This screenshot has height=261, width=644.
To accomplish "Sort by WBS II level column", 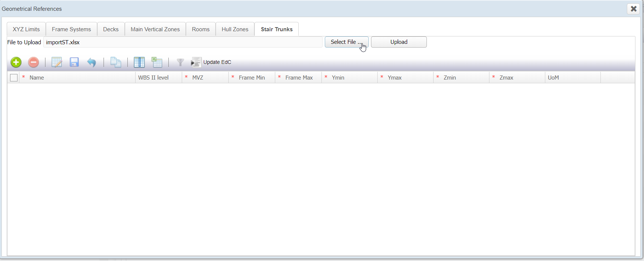I will (159, 77).
